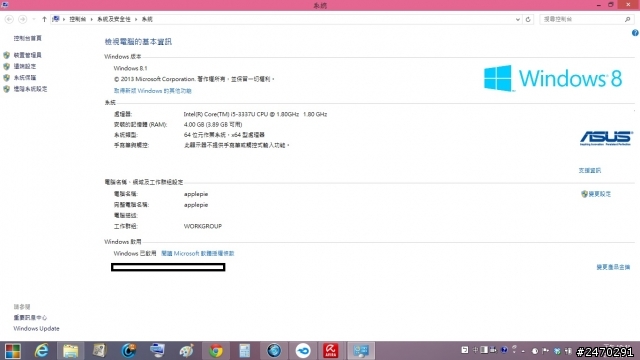Open the TeamViewer-style blue arrow taskbar icon
Viewport: 640px width, 360px height.
(x=302, y=351)
